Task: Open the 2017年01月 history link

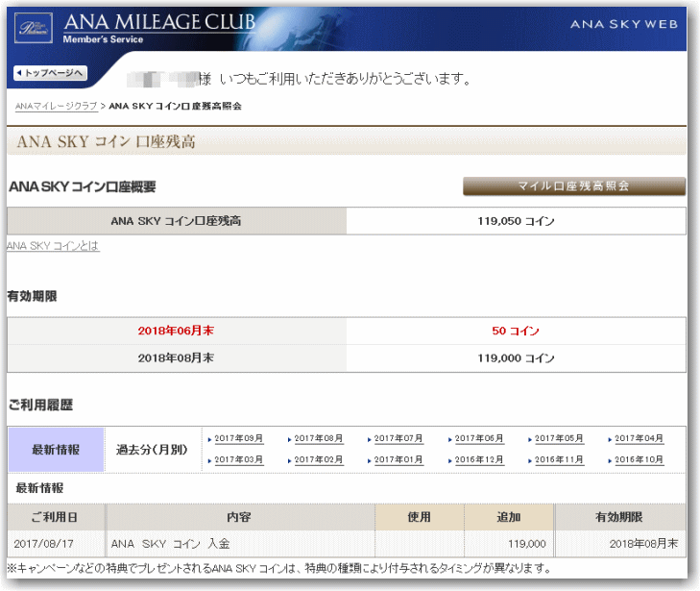Action: pos(398,459)
